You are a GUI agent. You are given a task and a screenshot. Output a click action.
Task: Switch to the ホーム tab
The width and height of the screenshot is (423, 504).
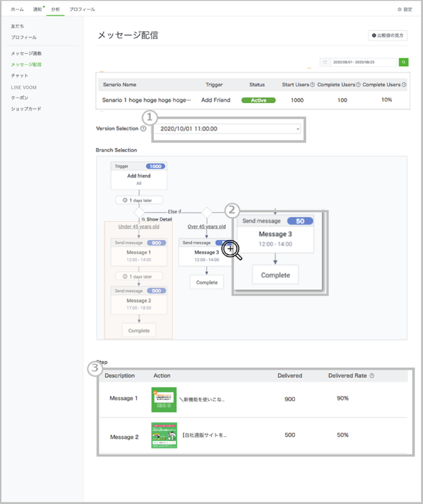point(17,9)
